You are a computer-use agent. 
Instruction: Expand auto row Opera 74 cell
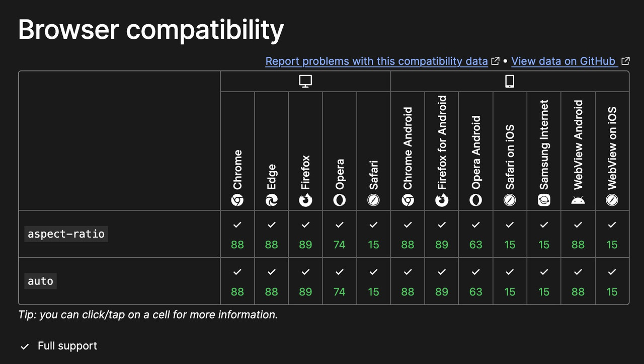[340, 281]
